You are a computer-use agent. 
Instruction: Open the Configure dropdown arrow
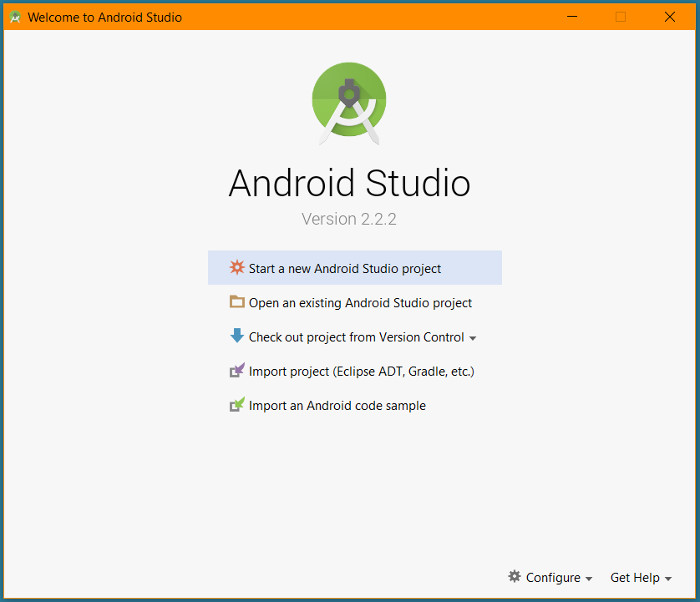click(x=589, y=579)
